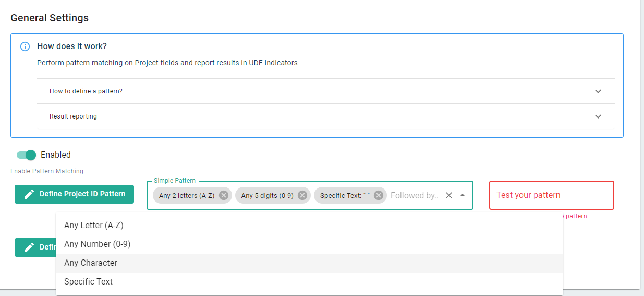
Task: Remove the "Any 2 letters (A-Z)" chip
Action: pos(224,195)
